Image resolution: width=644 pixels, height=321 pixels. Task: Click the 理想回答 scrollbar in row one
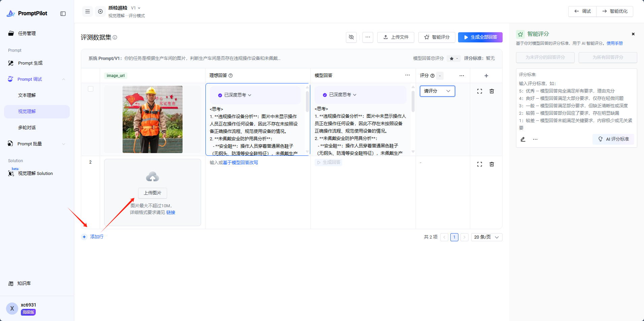coord(307,101)
